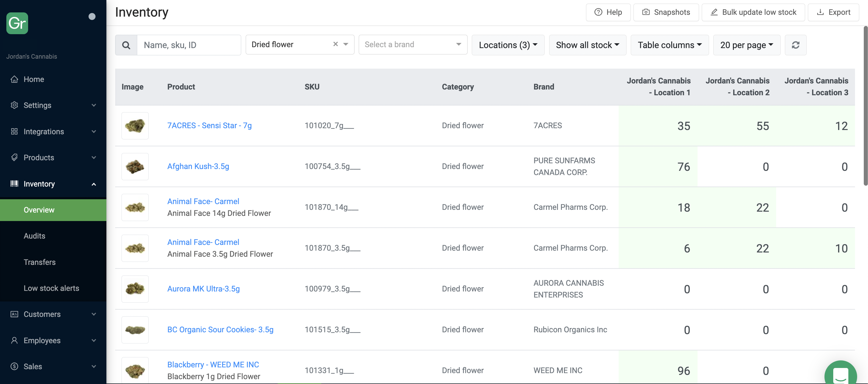Click the PURE SUNFARMS CANADA CORP. brand cell
This screenshot has height=384, width=868.
click(x=564, y=167)
